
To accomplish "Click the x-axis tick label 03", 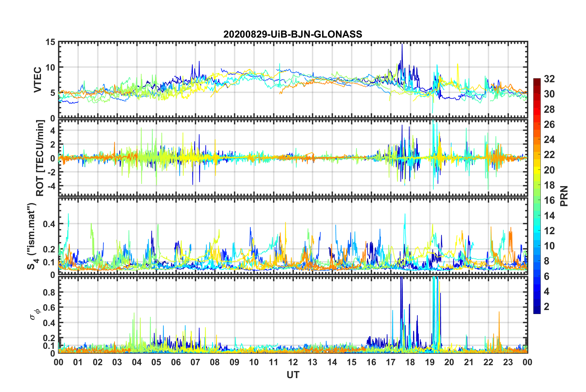I will [x=117, y=362].
